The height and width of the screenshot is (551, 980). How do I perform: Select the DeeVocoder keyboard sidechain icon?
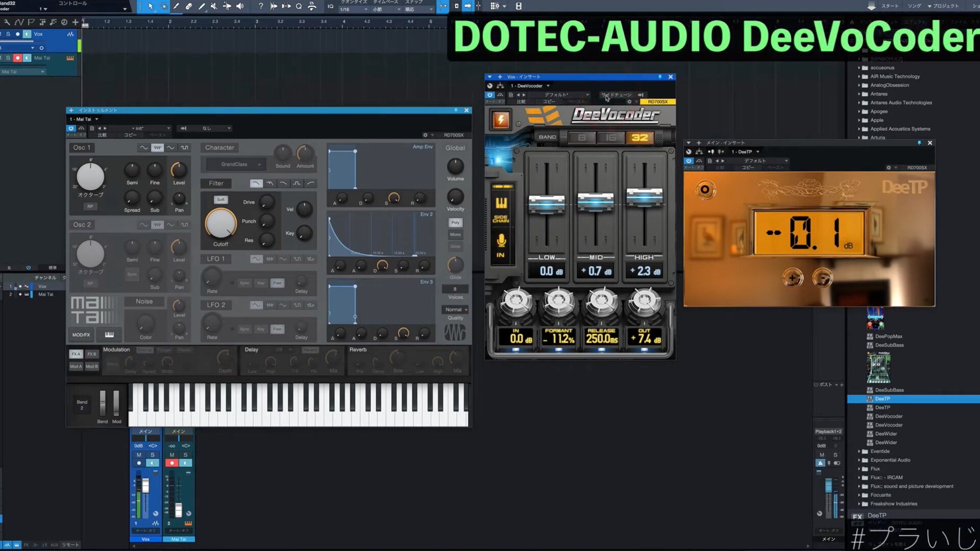[x=501, y=203]
